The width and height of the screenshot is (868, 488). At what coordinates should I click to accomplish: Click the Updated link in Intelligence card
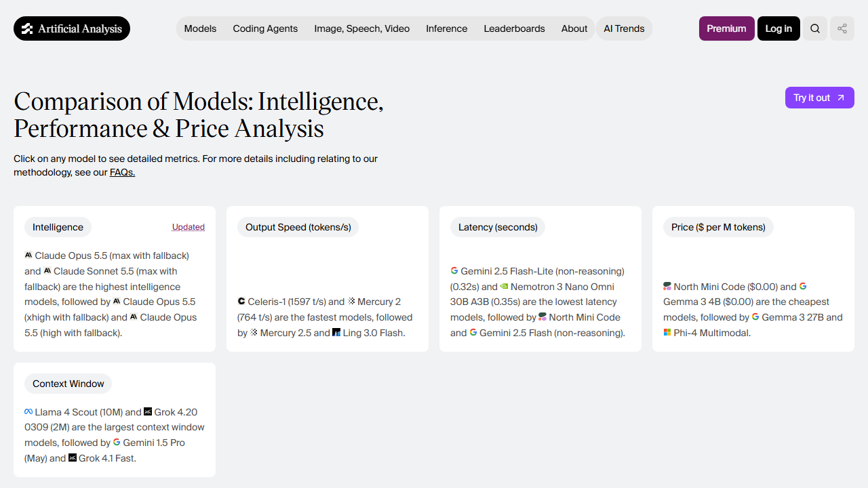pos(189,227)
